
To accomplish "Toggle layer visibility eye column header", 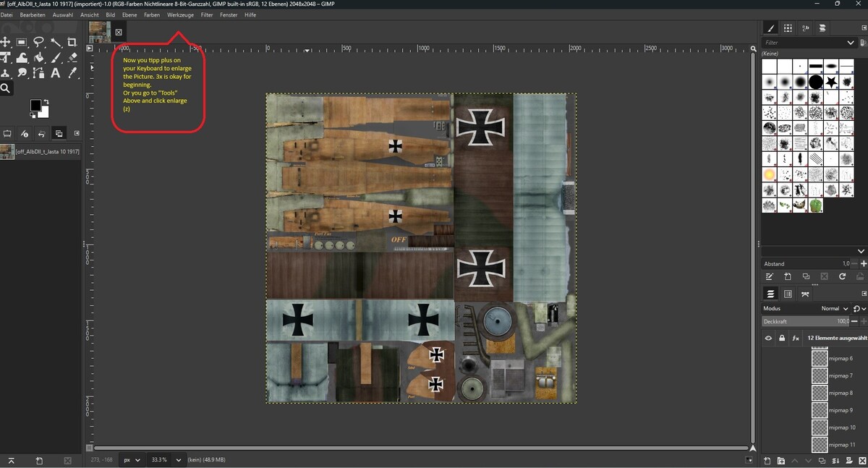I will coord(768,338).
